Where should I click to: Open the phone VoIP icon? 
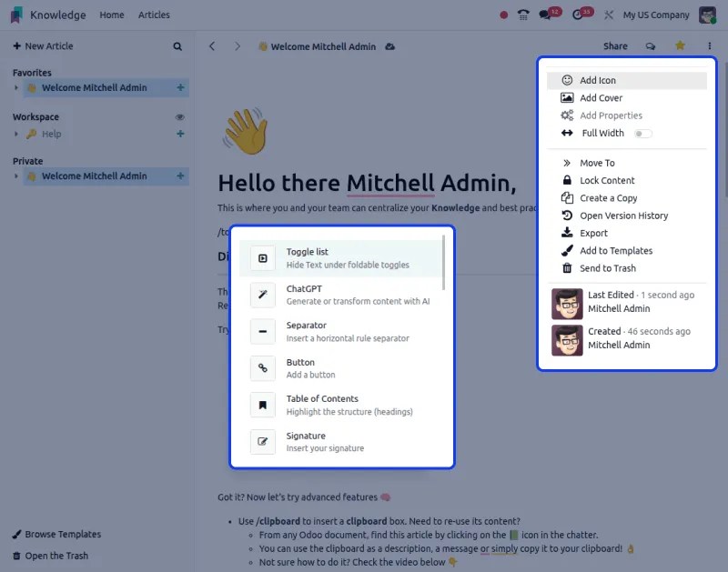pos(523,15)
